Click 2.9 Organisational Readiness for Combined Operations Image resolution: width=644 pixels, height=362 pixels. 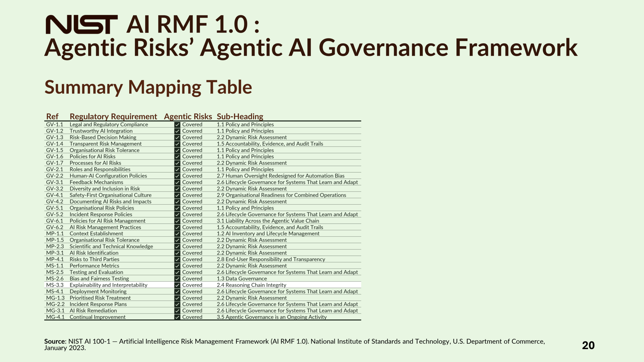click(x=281, y=195)
